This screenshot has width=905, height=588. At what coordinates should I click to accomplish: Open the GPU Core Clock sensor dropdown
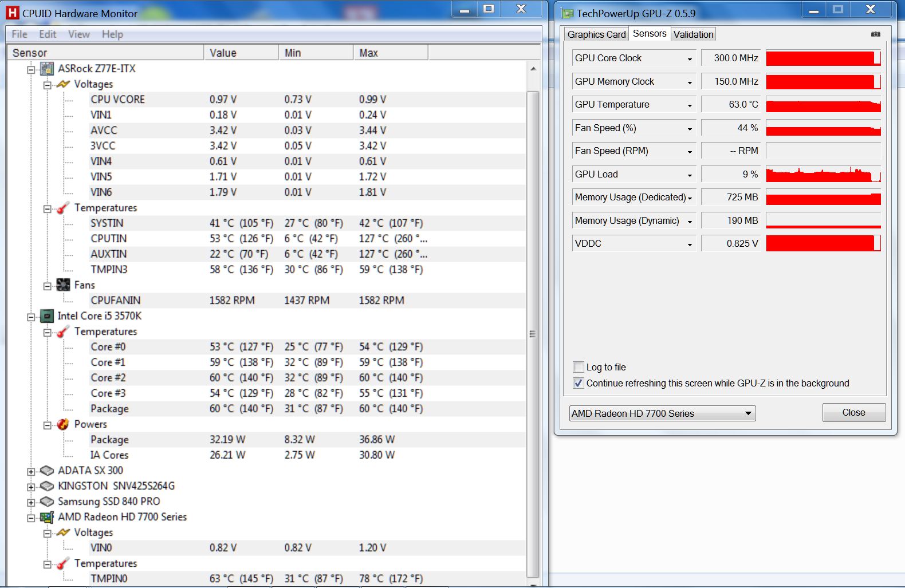coord(690,58)
